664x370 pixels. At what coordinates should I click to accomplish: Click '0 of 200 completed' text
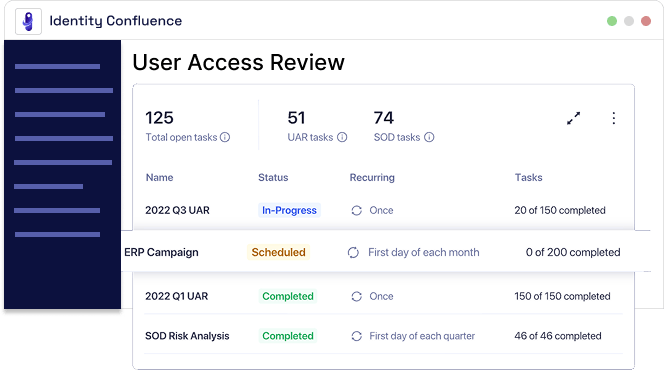(x=573, y=252)
